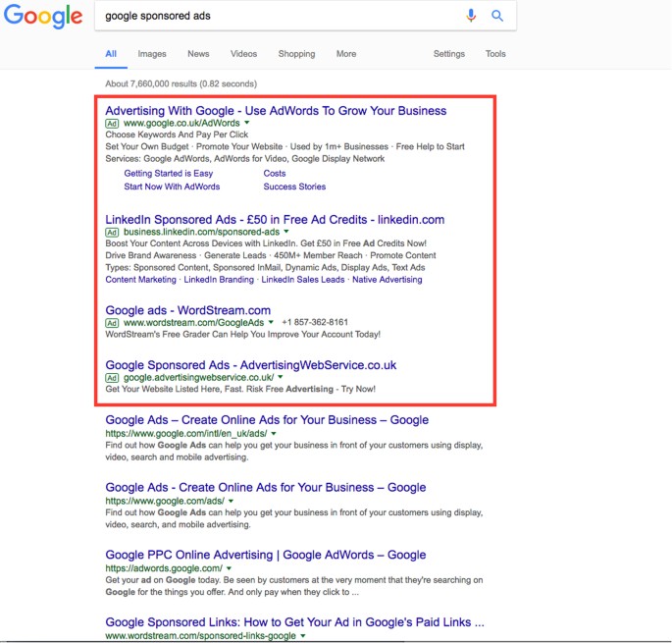Click the https://www.google.com/ads/ URL text
This screenshot has width=672, height=643.
165,501
